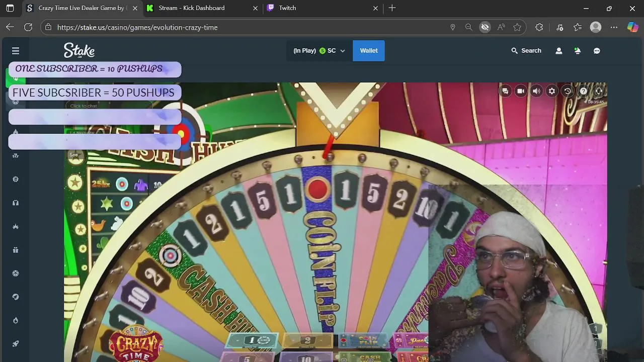This screenshot has width=644, height=362.
Task: Open the favorites list icon
Action: point(578,27)
